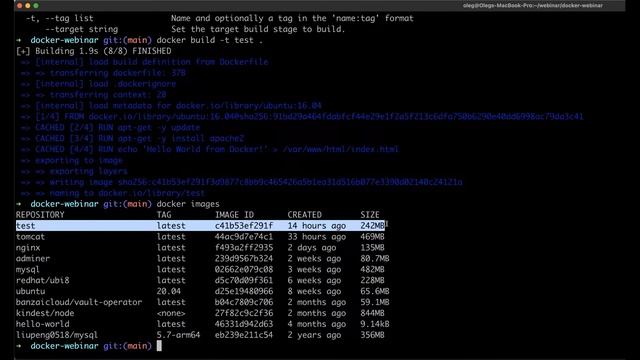Click the 65.6MB size value

point(375,291)
